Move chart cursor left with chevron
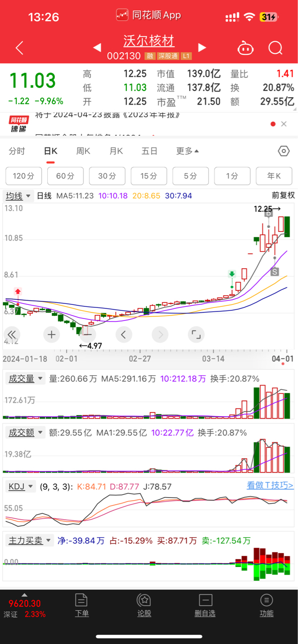 pyautogui.click(x=124, y=334)
